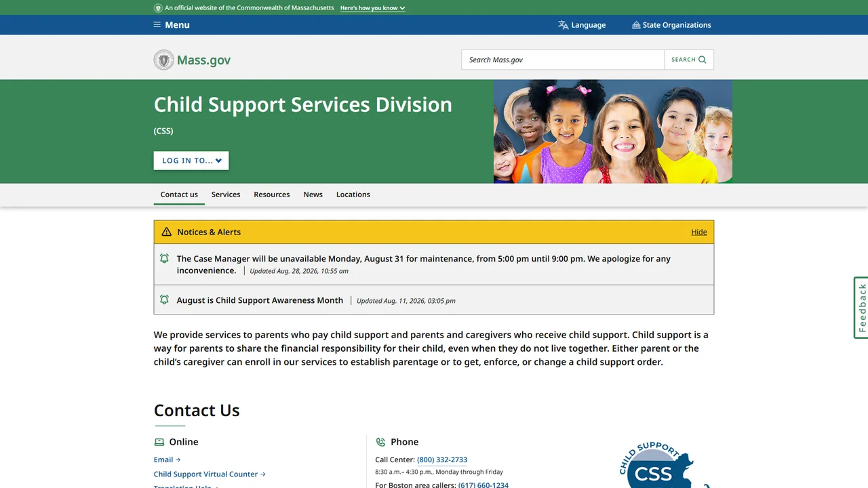The width and height of the screenshot is (868, 488).
Task: Open the Email link
Action: (167, 460)
